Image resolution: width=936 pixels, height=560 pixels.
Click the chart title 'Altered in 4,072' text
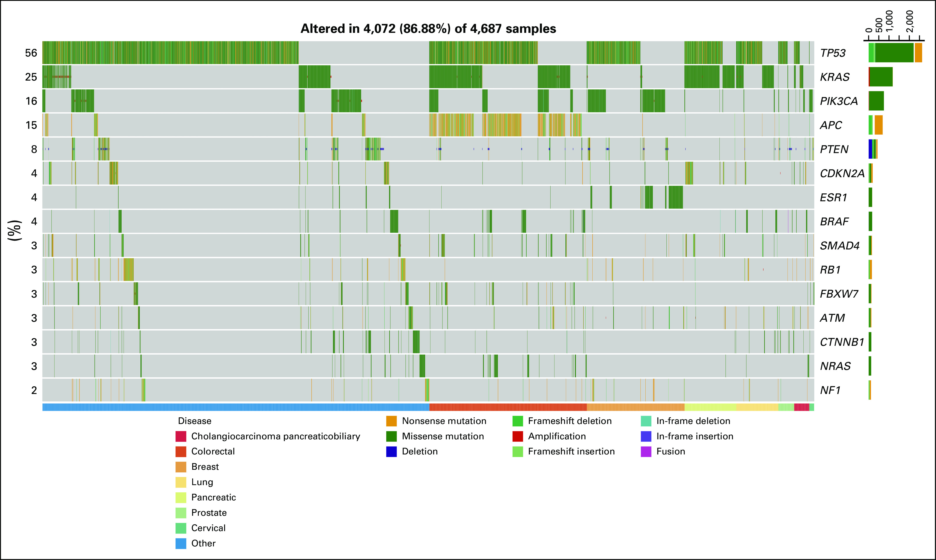(428, 29)
